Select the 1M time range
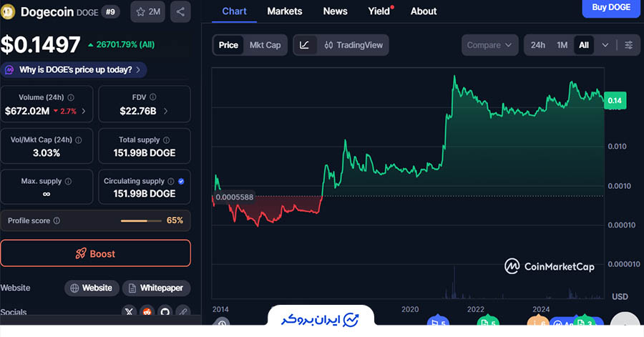 tap(562, 45)
